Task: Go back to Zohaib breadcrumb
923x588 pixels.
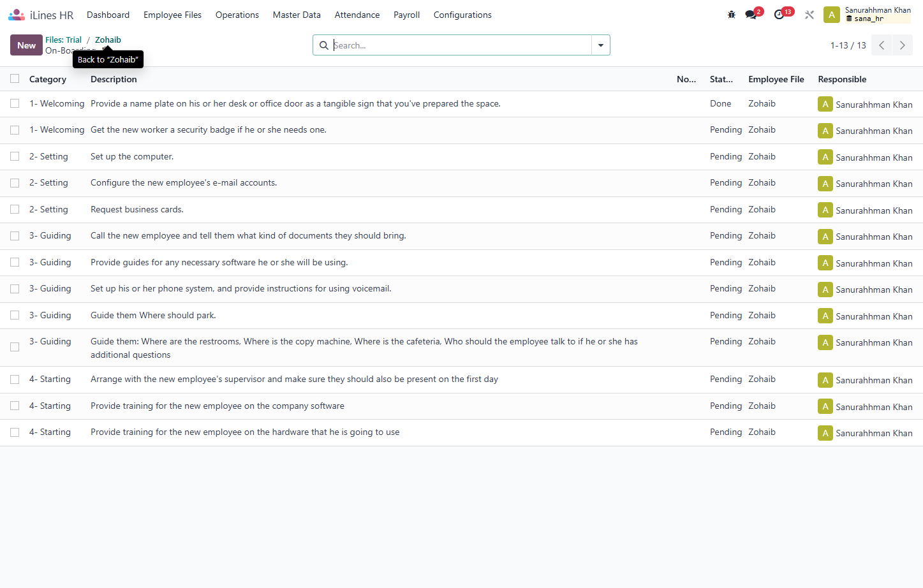Action: tap(108, 40)
